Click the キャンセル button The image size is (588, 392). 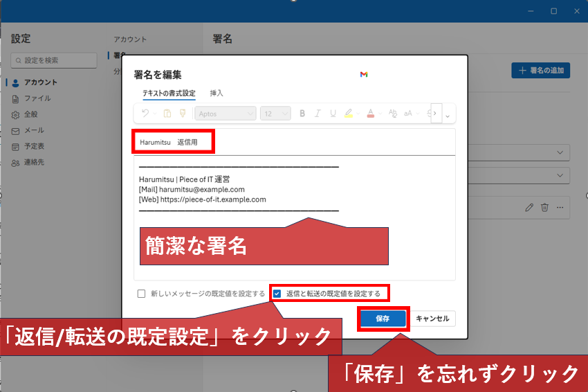click(x=432, y=319)
